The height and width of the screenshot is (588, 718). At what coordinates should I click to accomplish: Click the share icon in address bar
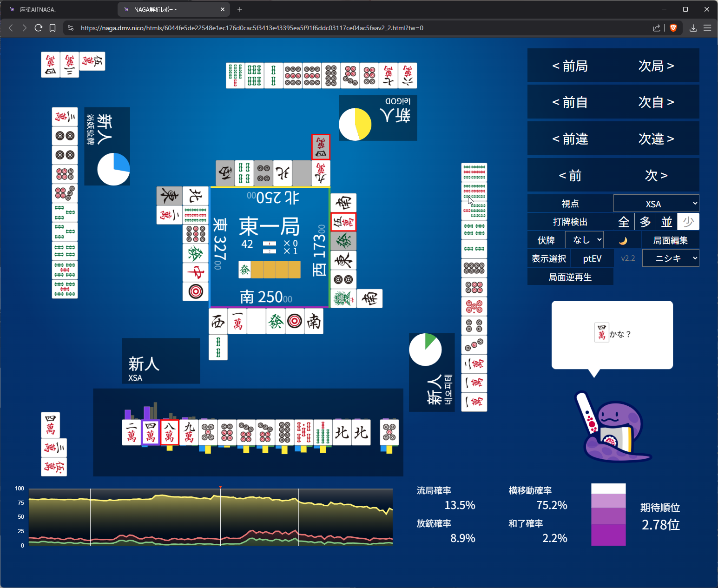tap(656, 28)
